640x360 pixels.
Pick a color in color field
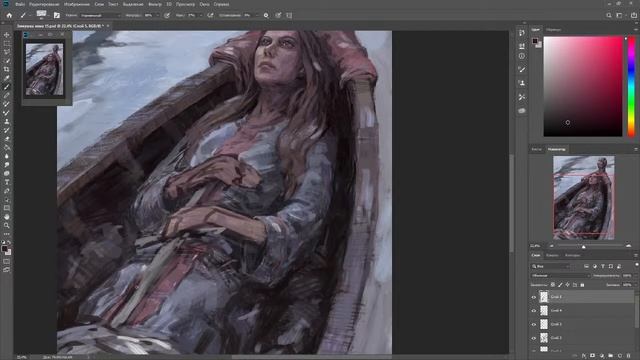pos(583,87)
